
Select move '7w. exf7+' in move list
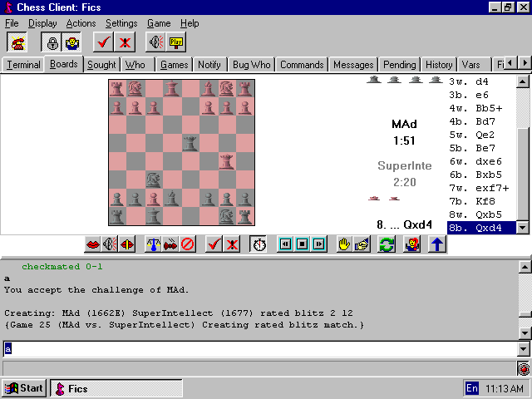481,188
